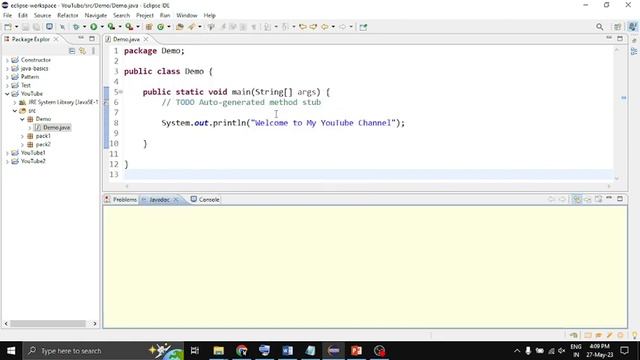Switch to the Console tab
This screenshot has height=360, width=640.
tap(205, 200)
